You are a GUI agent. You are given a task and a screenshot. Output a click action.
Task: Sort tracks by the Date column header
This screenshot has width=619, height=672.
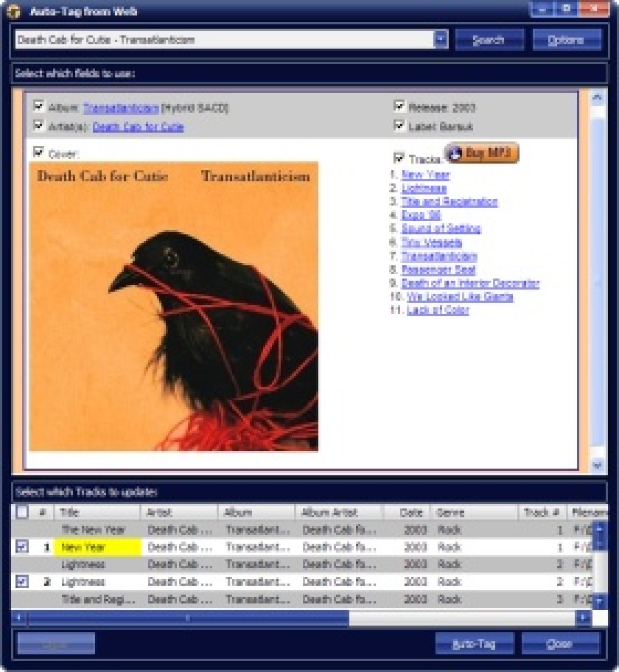click(408, 512)
